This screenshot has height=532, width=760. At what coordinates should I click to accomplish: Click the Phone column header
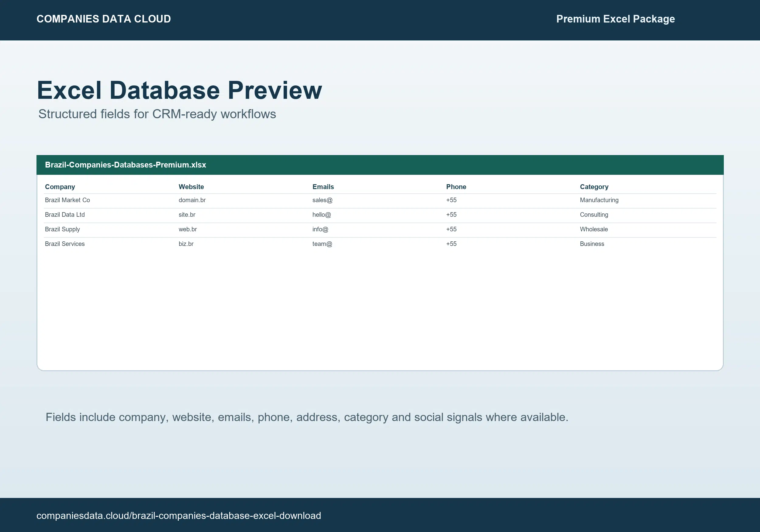click(456, 187)
